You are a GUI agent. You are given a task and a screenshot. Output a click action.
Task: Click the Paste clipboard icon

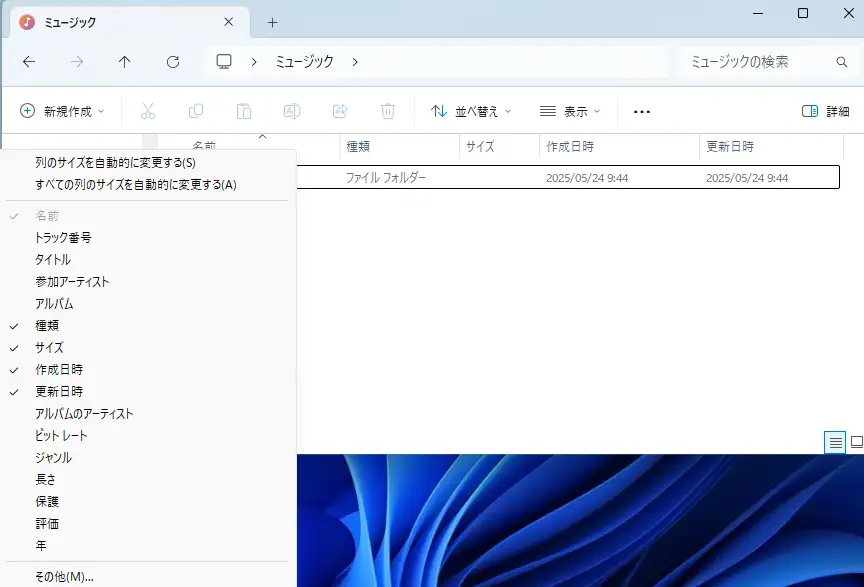tap(244, 111)
